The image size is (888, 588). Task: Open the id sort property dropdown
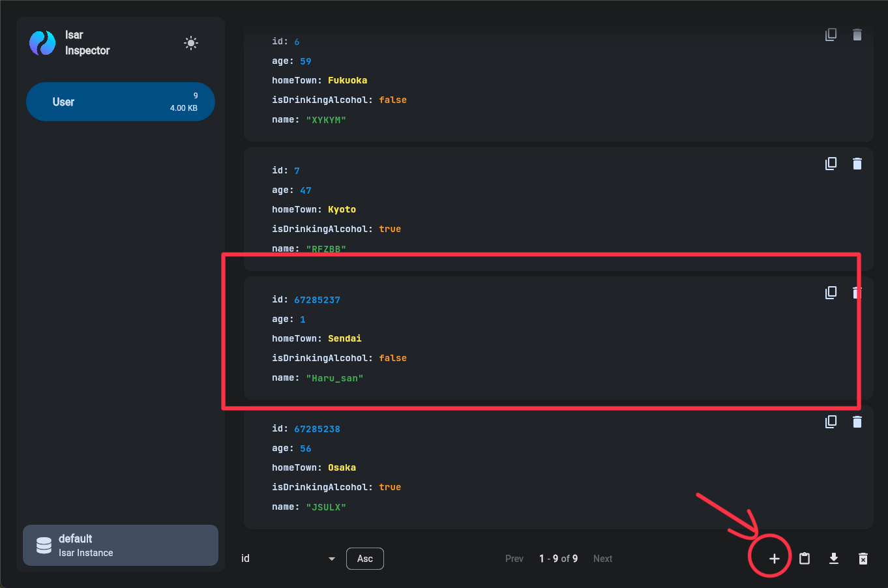[288, 559]
